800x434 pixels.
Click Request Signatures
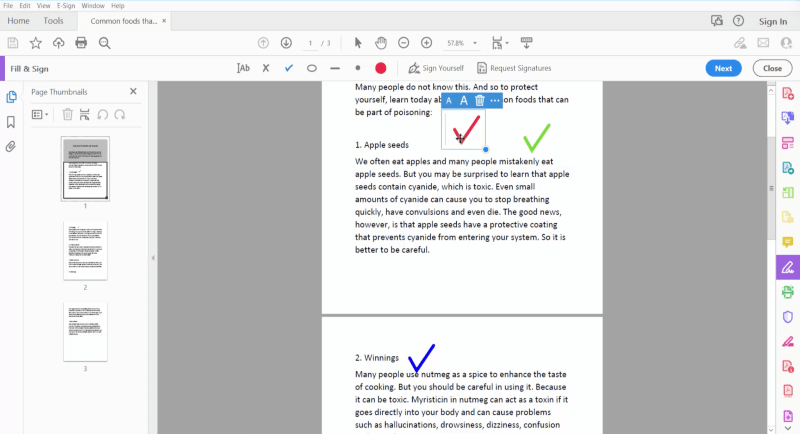(514, 68)
